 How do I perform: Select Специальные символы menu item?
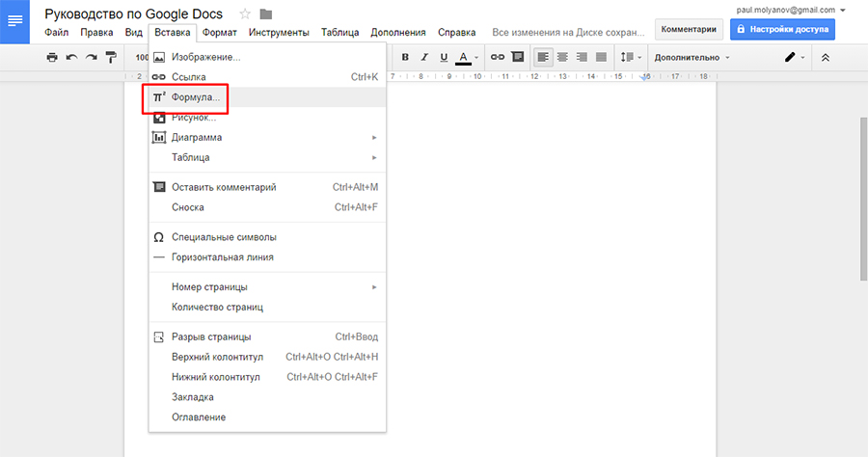(267, 237)
